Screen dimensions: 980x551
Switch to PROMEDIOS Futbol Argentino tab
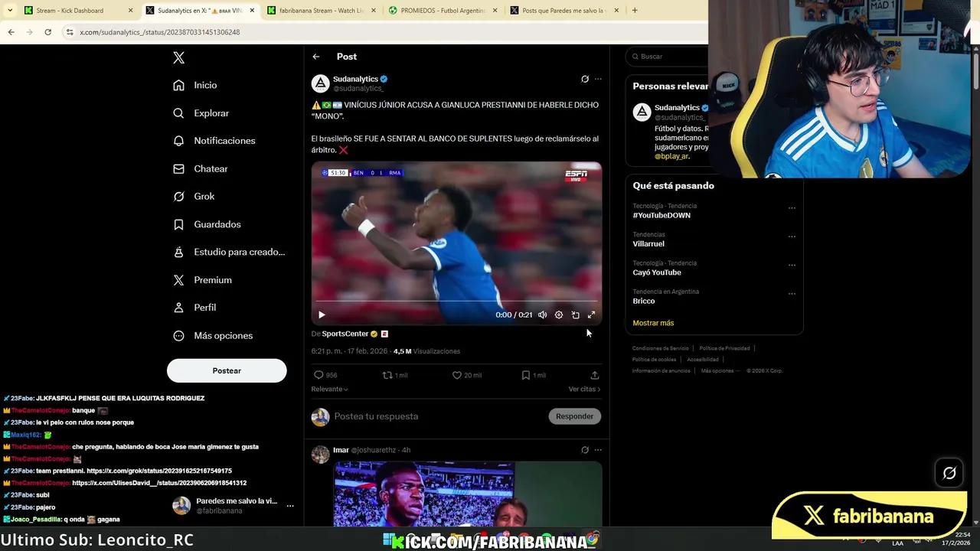(x=443, y=11)
